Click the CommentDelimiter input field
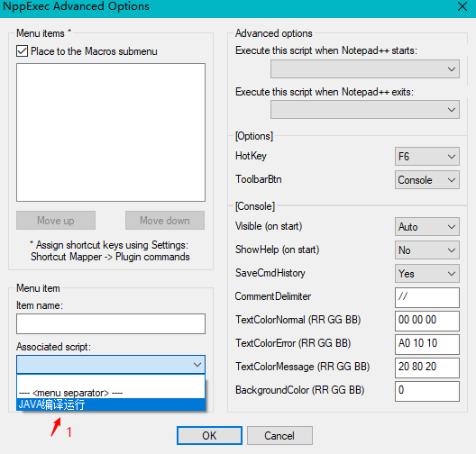 pyautogui.click(x=426, y=297)
